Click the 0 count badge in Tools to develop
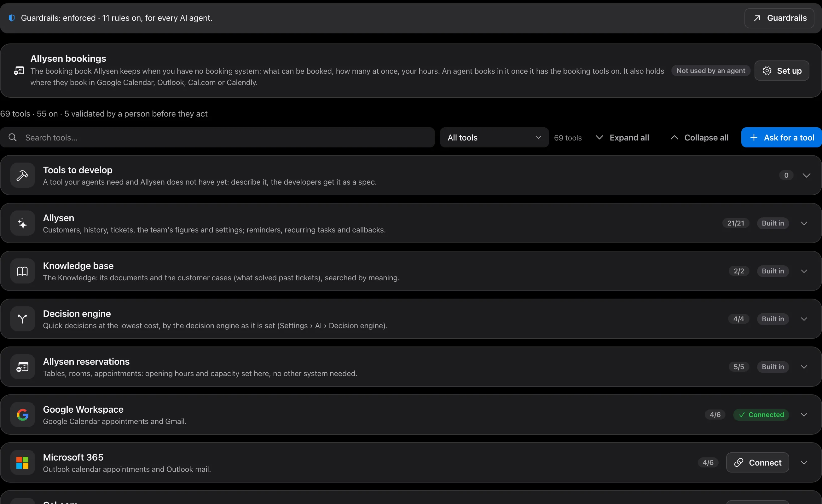 point(786,175)
